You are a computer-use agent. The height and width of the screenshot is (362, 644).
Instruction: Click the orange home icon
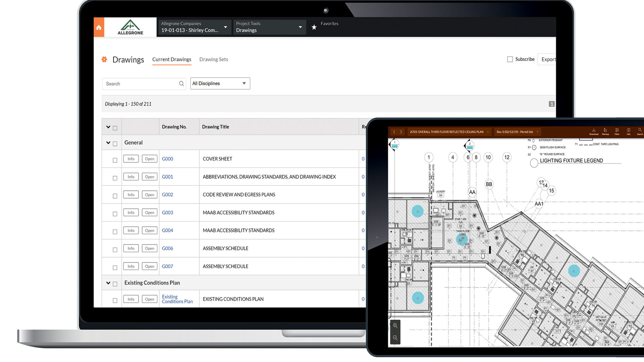point(99,27)
